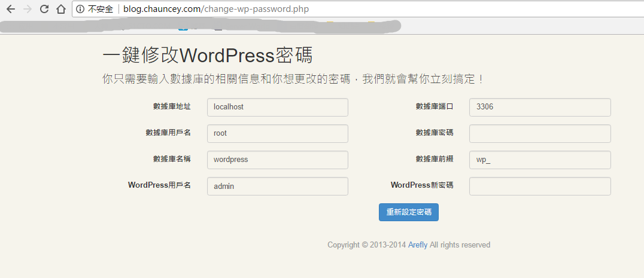Screen dimensions: 644x278
Task: Click the WordPress新密碼 label
Action: [x=422, y=185]
